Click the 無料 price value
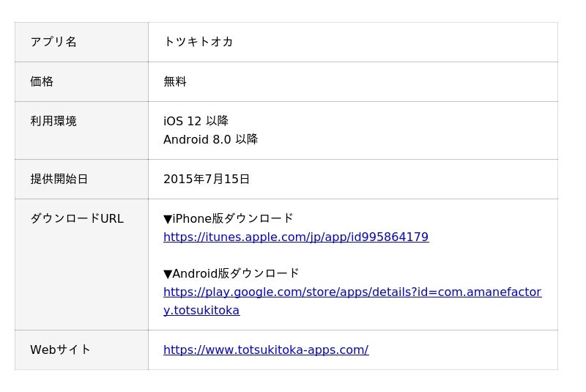Image resolution: width=586 pixels, height=392 pixels. 175,81
